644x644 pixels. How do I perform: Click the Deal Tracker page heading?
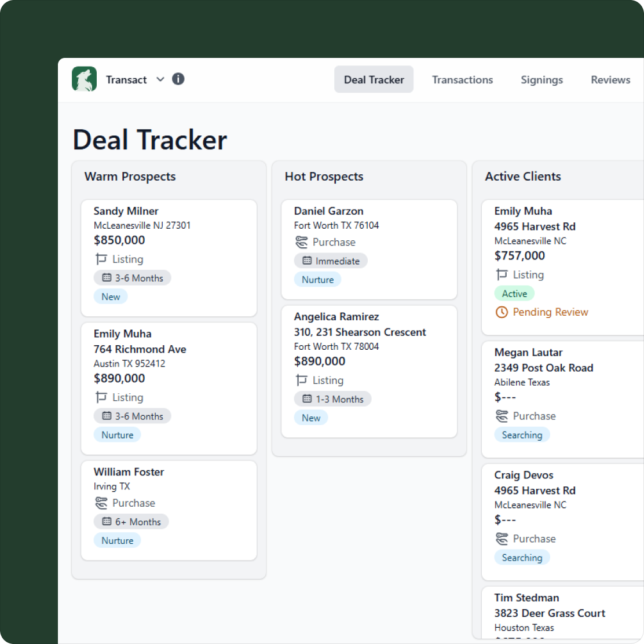(150, 140)
